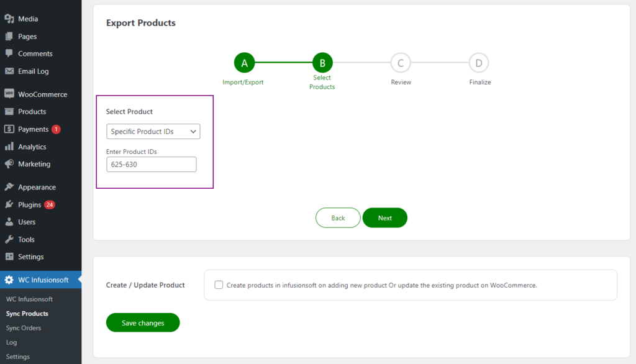Click the Marketing megaphone icon
Viewport: 636px width, 364px height.
9,164
